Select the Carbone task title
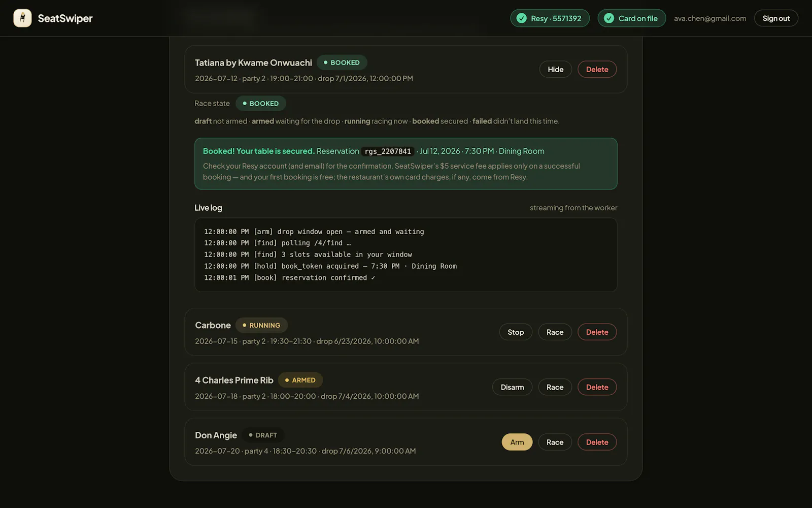 213,325
